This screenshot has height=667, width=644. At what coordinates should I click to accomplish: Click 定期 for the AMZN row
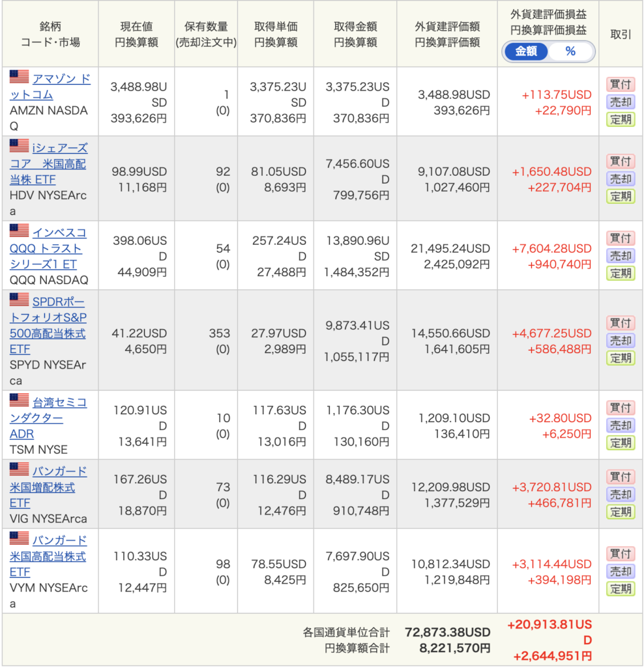621,120
